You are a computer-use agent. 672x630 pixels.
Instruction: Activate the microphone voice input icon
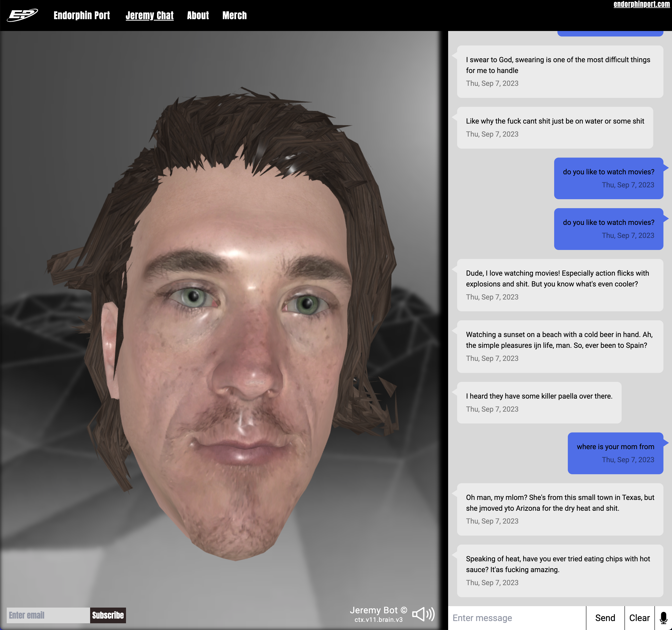click(663, 618)
